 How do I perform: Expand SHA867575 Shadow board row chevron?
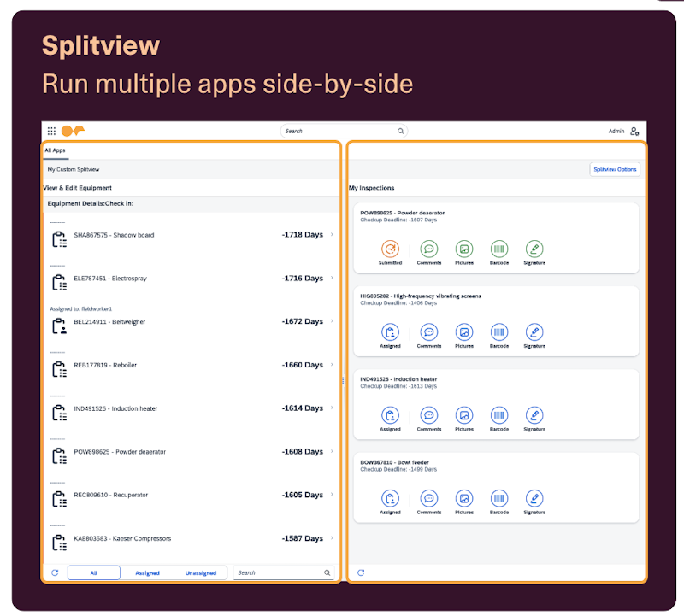tap(332, 235)
